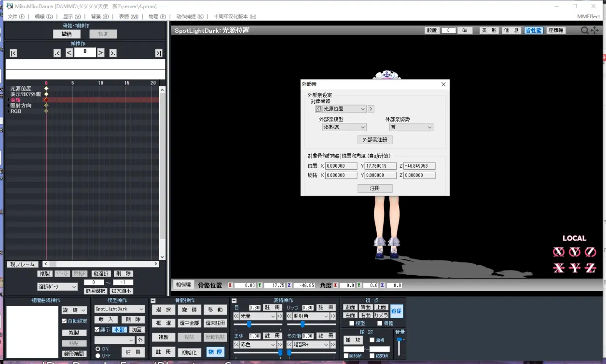Select the OFF radio button
This screenshot has height=364, width=606.
click(x=98, y=355)
